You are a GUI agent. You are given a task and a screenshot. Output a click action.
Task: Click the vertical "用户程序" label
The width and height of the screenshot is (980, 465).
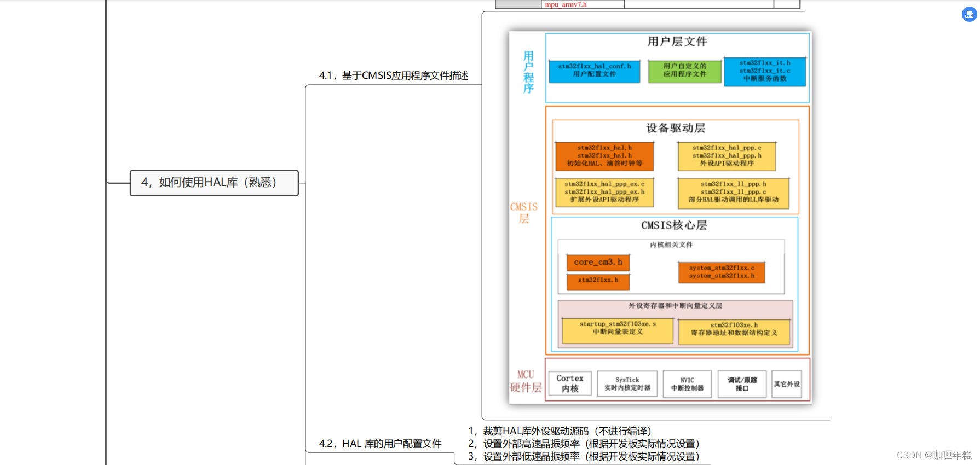click(x=528, y=72)
